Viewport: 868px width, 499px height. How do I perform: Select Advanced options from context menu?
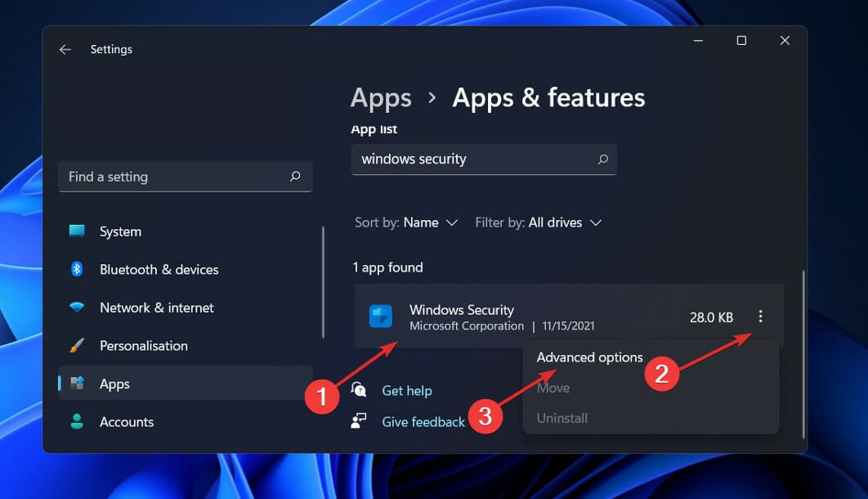tap(589, 357)
